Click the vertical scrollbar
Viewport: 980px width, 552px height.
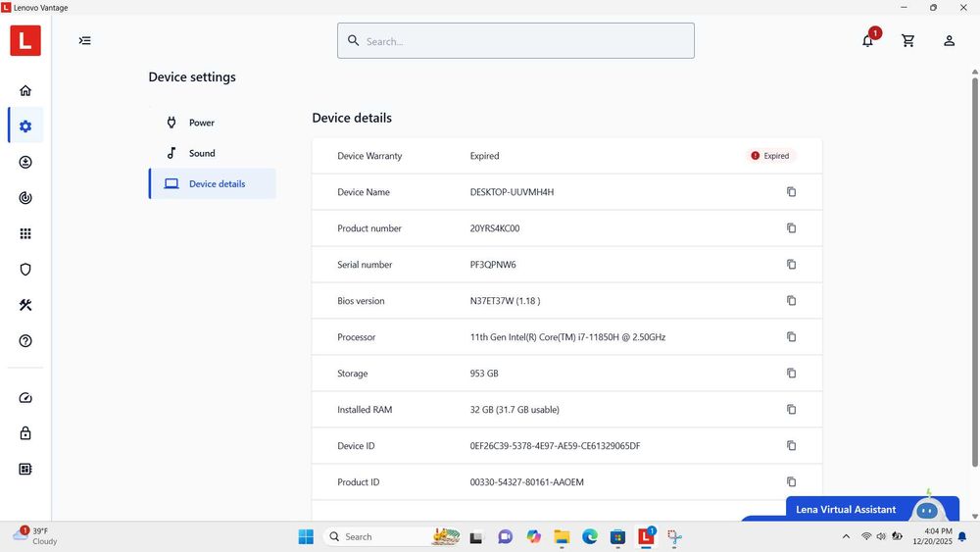974,272
